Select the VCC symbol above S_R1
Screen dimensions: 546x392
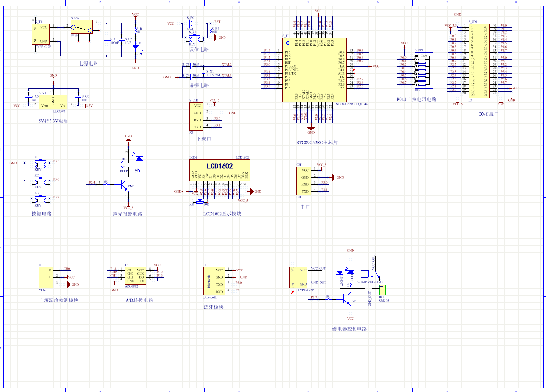[135, 16]
